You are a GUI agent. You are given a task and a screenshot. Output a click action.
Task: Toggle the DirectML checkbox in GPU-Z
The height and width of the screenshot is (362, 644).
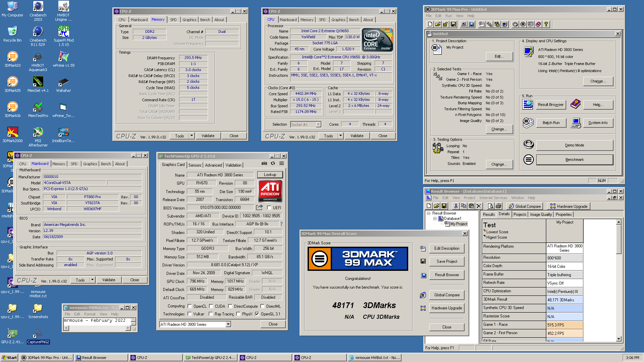point(262,306)
